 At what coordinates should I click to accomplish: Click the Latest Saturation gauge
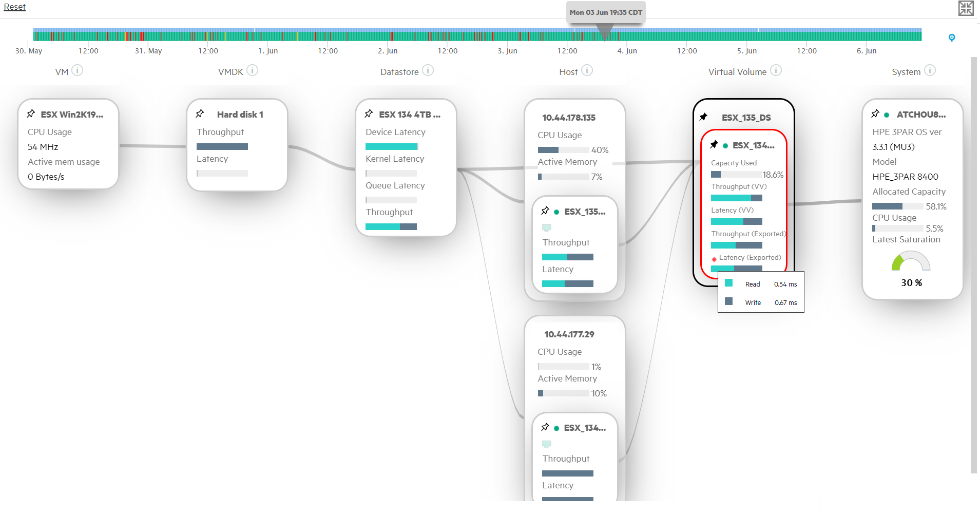[x=911, y=261]
